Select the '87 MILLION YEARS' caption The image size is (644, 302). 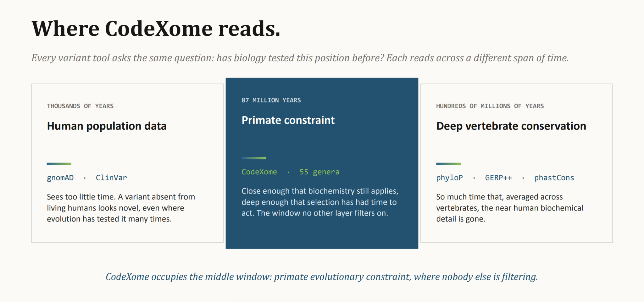pyautogui.click(x=271, y=100)
